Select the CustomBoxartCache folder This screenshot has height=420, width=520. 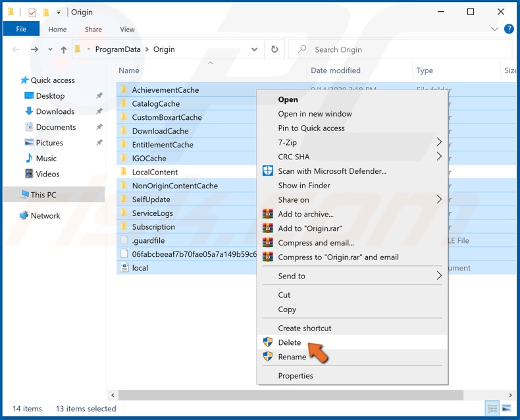(x=167, y=117)
